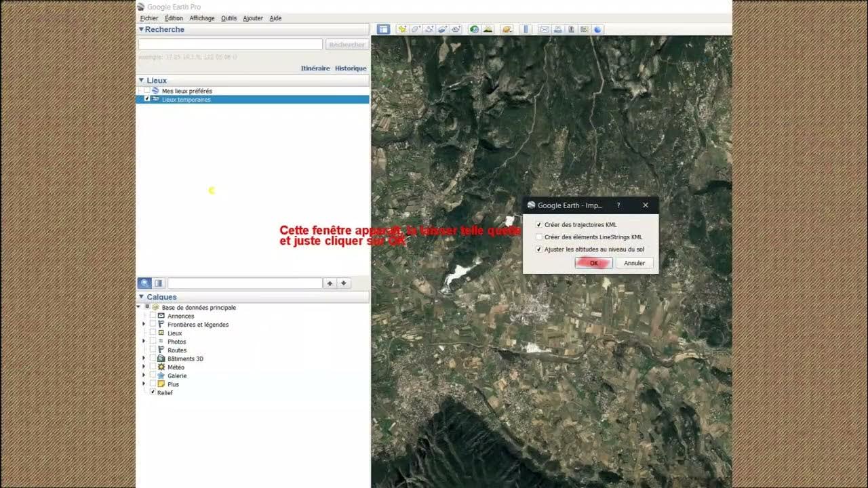The width and height of the screenshot is (868, 488).
Task: Enable the Bâtiments 3D checkbox
Action: (x=153, y=359)
